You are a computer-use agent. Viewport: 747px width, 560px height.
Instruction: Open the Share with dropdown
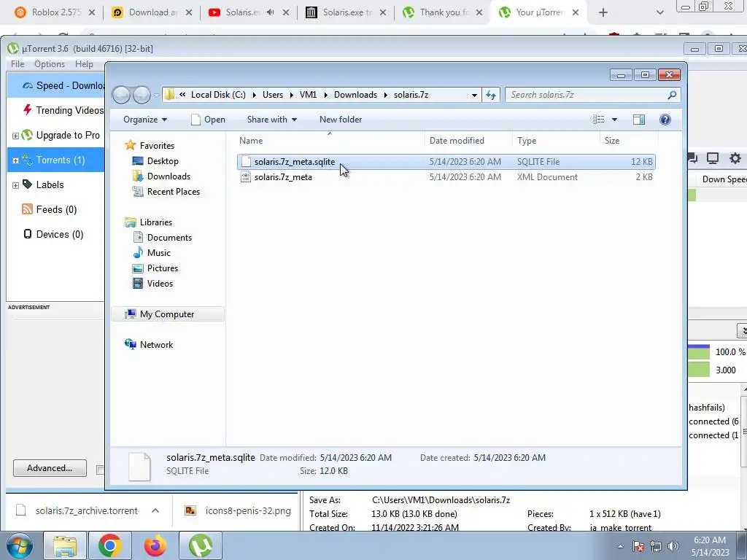coord(271,120)
